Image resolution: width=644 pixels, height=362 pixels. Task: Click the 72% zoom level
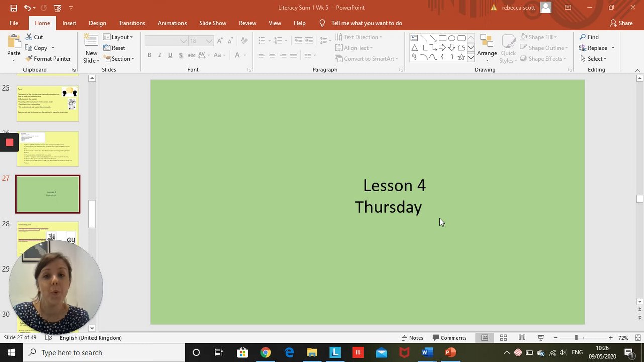coord(623,338)
